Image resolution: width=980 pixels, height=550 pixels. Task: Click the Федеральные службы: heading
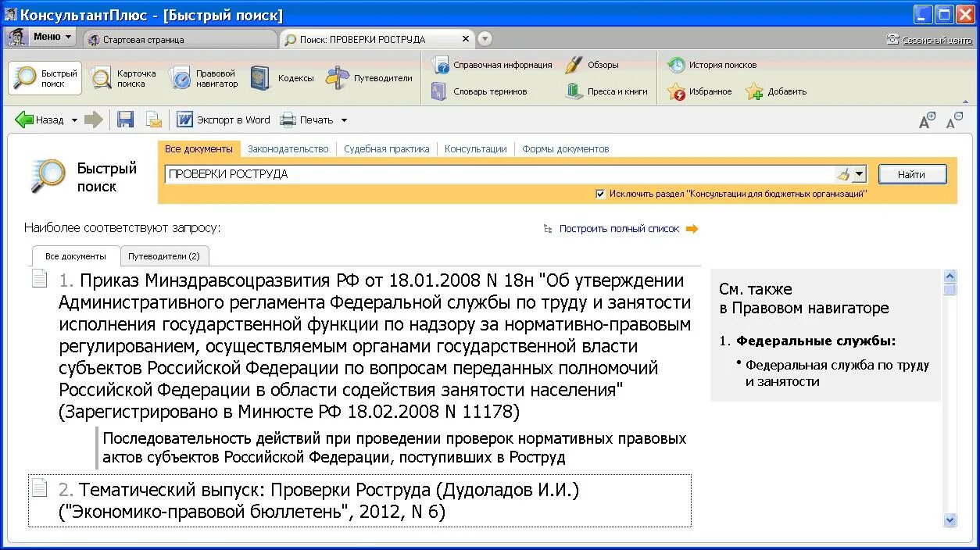(816, 341)
